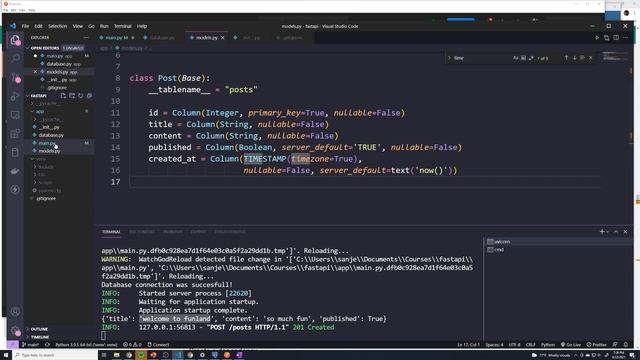Open the Terminal menu

[122, 26]
